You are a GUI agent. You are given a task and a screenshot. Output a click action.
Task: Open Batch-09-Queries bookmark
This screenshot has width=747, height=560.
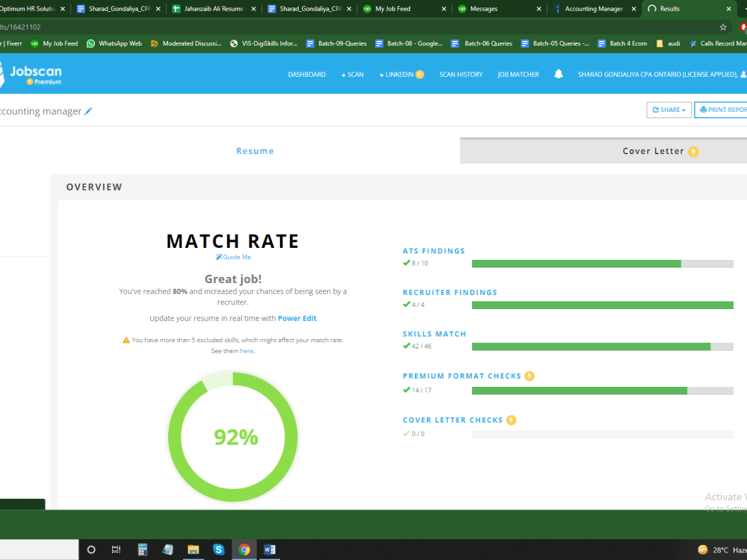coord(336,43)
